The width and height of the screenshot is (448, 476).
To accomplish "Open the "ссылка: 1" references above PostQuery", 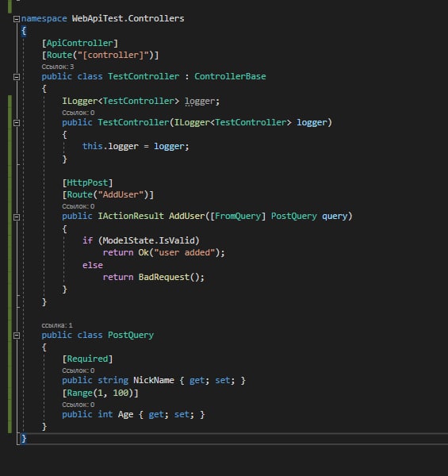I will point(57,325).
